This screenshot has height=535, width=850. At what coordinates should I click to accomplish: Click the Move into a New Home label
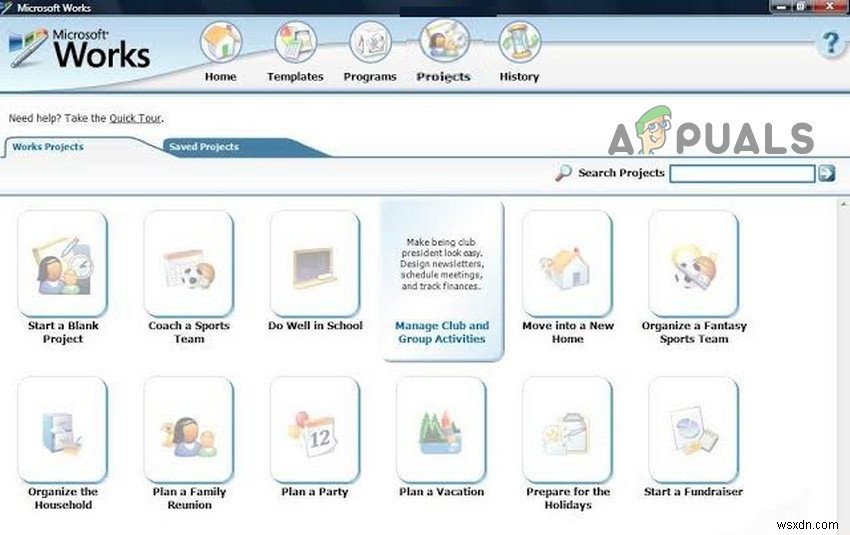point(568,332)
